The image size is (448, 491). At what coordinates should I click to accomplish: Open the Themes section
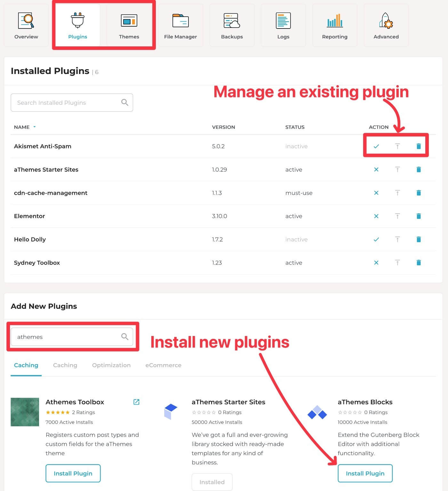[129, 26]
